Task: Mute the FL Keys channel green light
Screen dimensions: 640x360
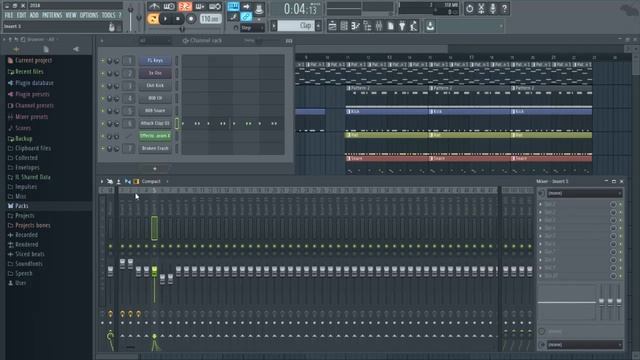Action: (103, 60)
